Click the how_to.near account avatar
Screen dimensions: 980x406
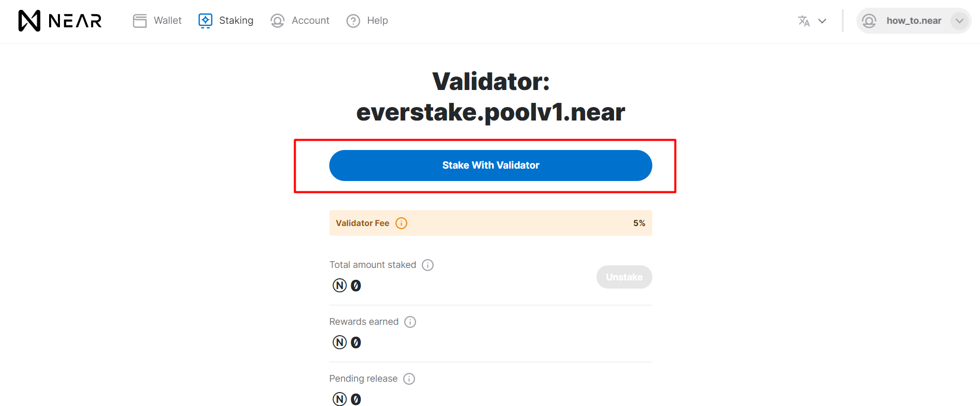tap(869, 21)
